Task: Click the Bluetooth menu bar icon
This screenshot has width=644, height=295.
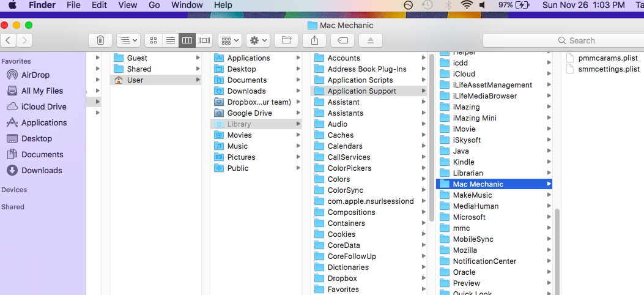Action: pyautogui.click(x=448, y=6)
